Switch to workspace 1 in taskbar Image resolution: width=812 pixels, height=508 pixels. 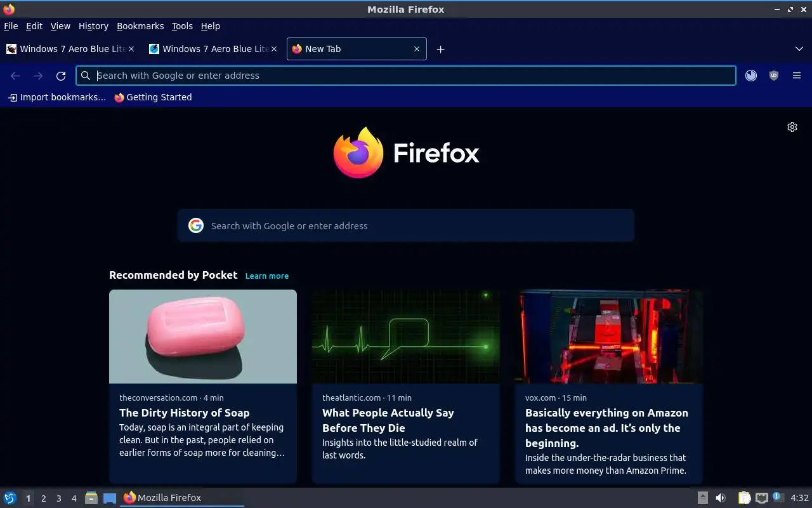(28, 498)
